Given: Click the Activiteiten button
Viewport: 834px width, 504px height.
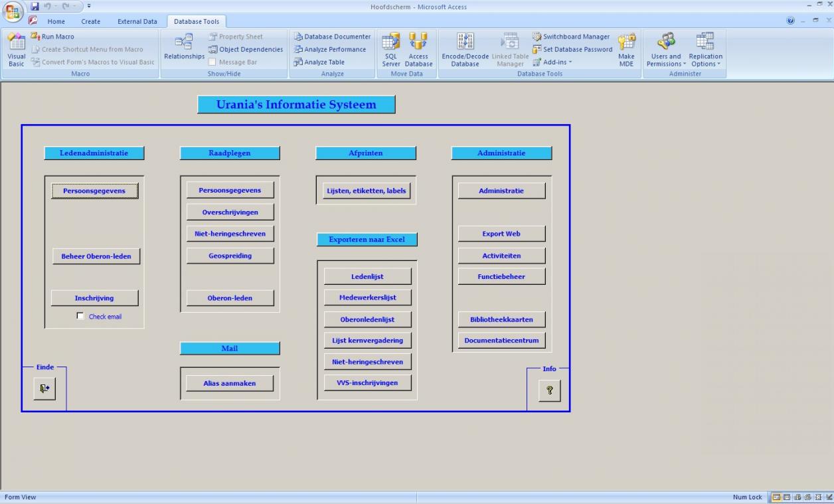Looking at the screenshot, I should 501,256.
